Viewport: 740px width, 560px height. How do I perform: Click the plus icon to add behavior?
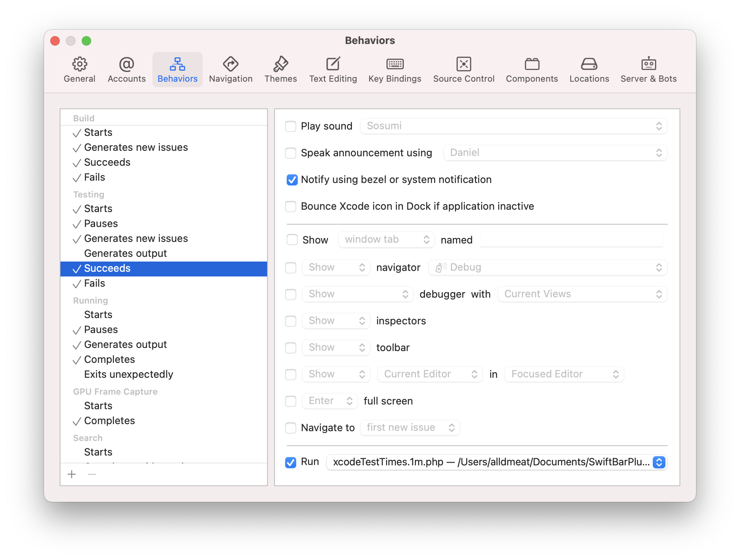71,474
